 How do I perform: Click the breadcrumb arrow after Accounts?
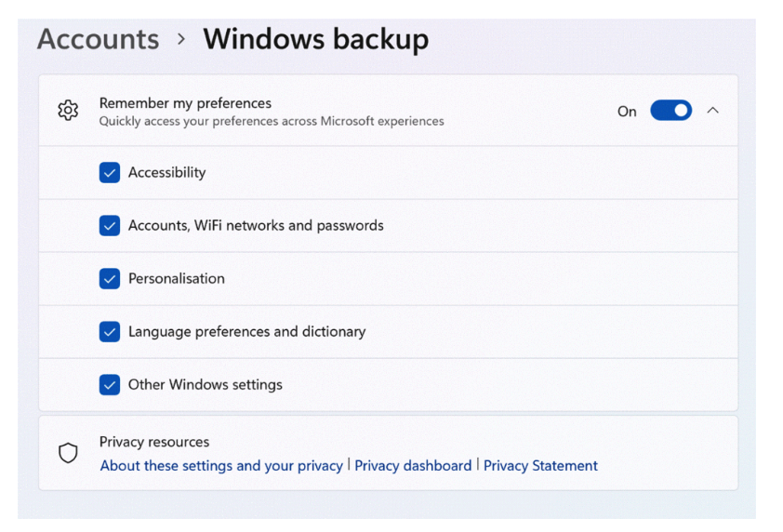click(181, 40)
